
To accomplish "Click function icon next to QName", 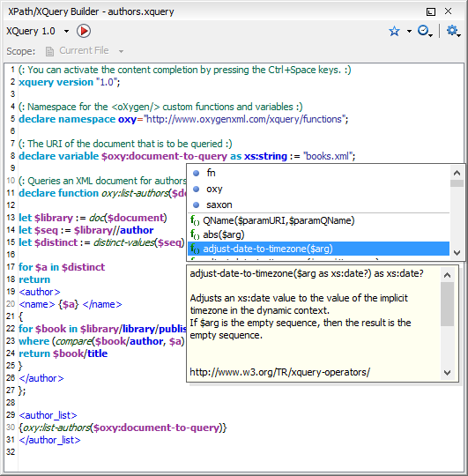I will click(195, 220).
